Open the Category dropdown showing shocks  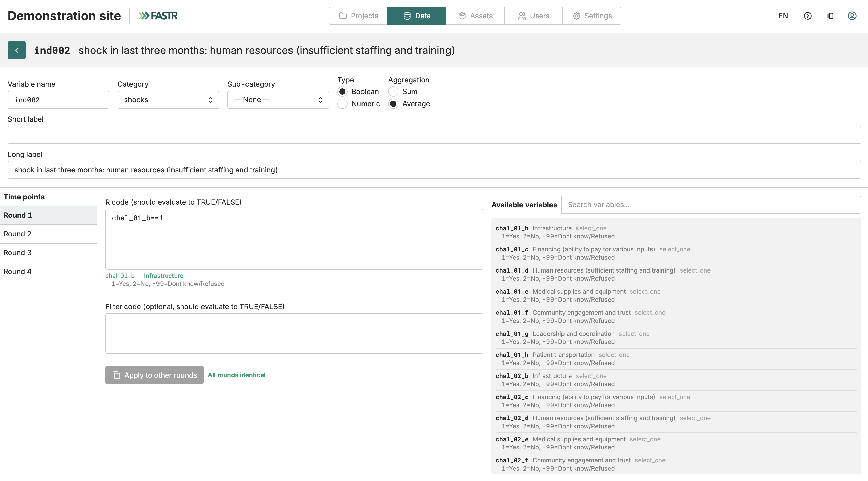point(168,100)
